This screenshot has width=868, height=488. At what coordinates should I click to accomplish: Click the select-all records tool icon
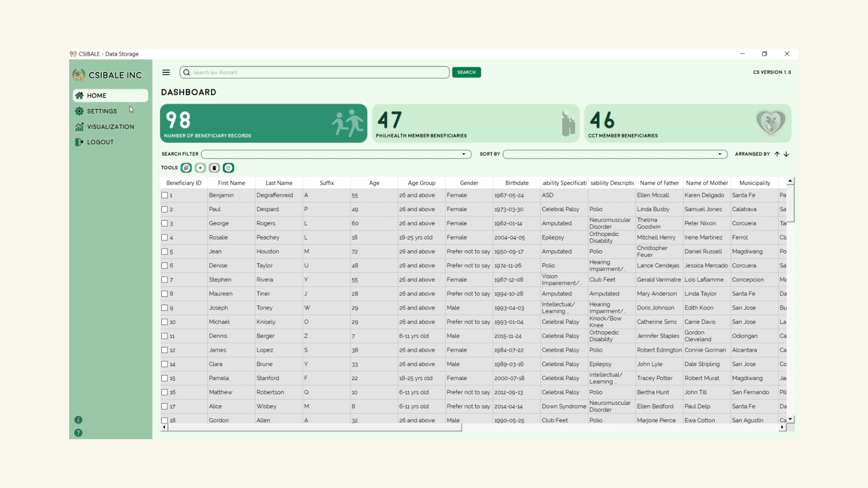(186, 168)
